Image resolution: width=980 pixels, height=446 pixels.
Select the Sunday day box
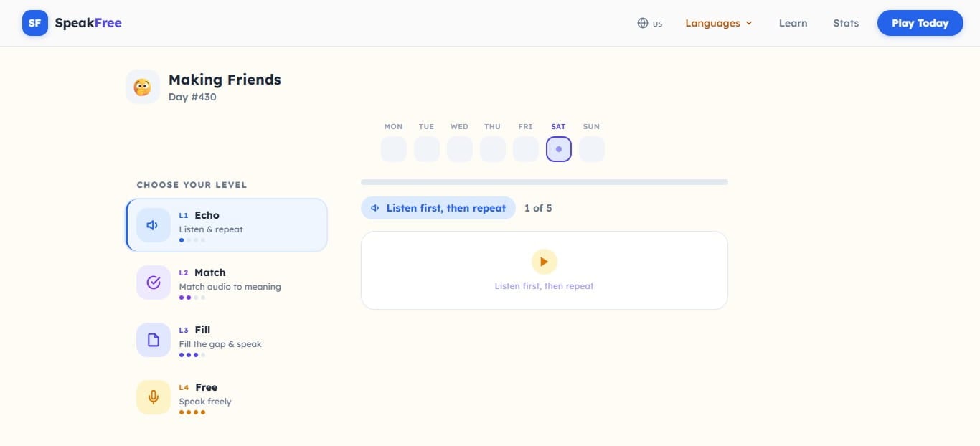591,149
